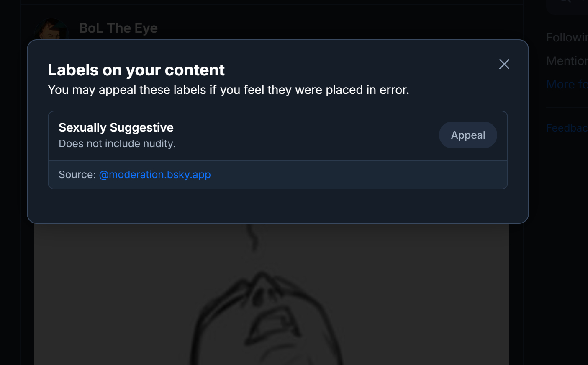
Task: Click the "Labels on your content" heading
Action: click(x=136, y=70)
